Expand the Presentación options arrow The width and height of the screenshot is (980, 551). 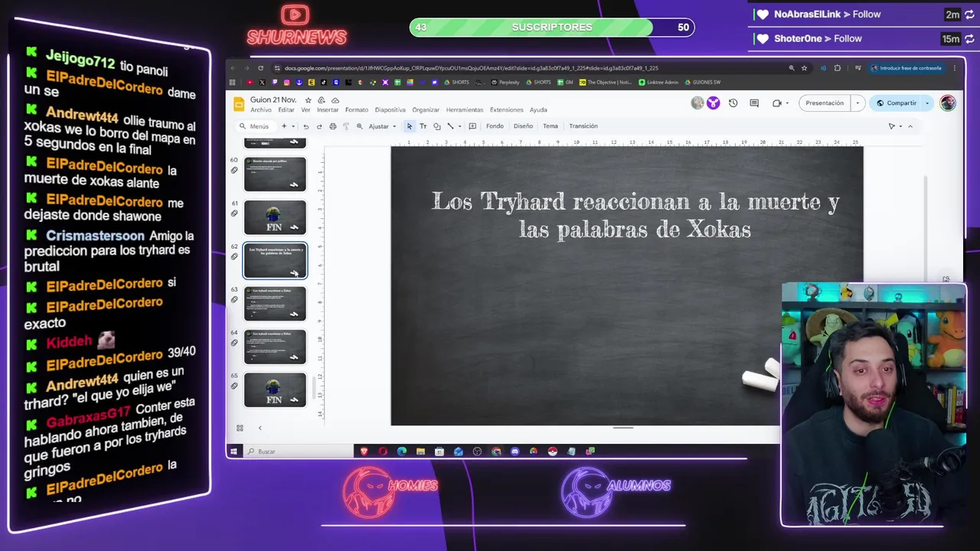click(x=857, y=103)
